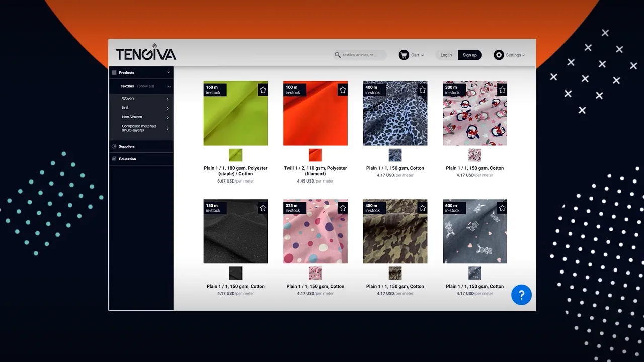Select the Knit category
This screenshot has width=644, height=362.
click(125, 108)
